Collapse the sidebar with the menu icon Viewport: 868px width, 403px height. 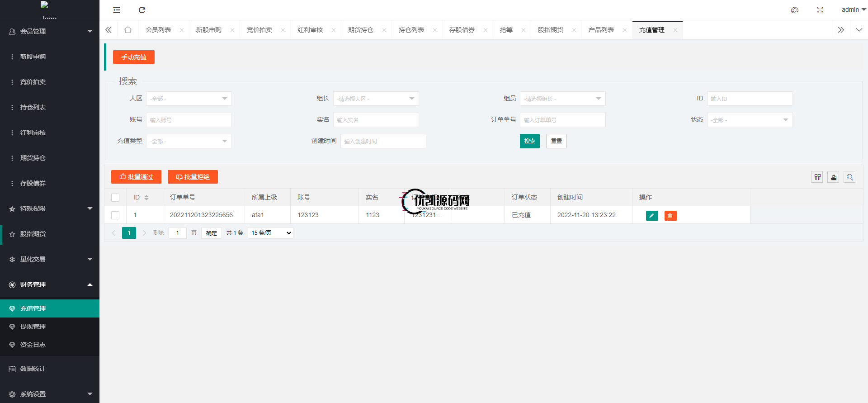click(117, 10)
